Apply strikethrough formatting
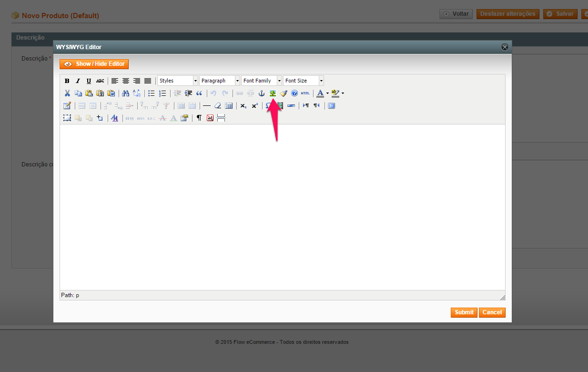 [x=100, y=81]
